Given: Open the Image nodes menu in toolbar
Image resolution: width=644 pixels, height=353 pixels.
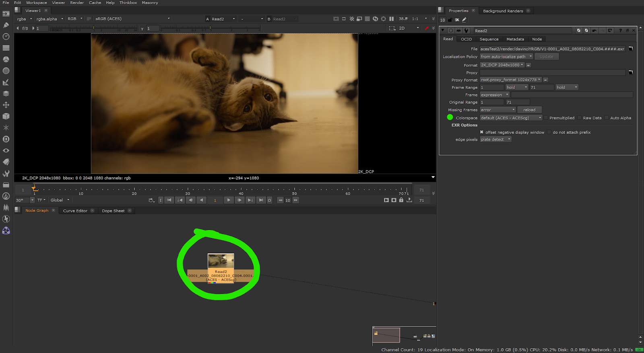Looking at the screenshot, I should click(x=6, y=14).
